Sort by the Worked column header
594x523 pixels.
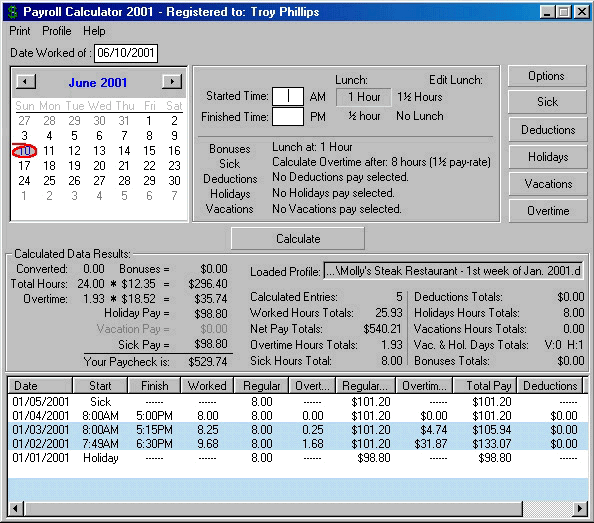pyautogui.click(x=207, y=386)
